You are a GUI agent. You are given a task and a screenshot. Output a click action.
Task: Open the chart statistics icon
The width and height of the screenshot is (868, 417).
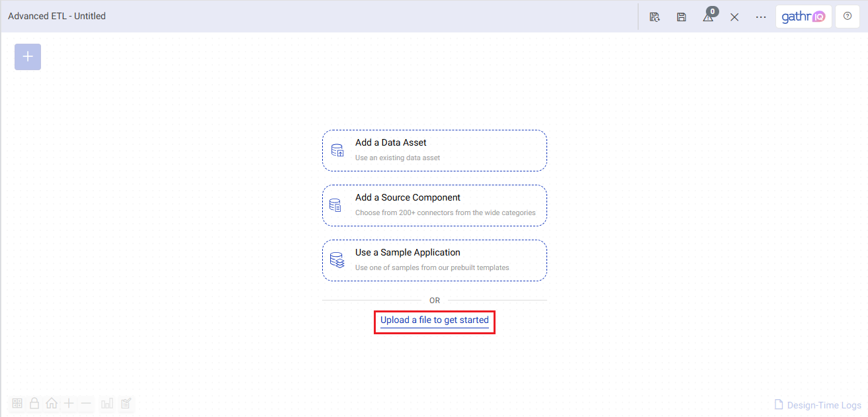[107, 403]
